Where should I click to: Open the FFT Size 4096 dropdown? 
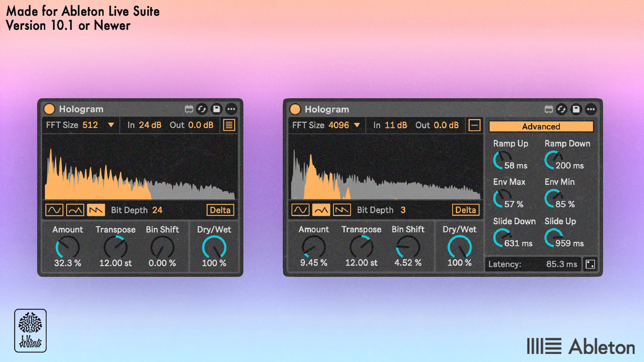point(326,125)
